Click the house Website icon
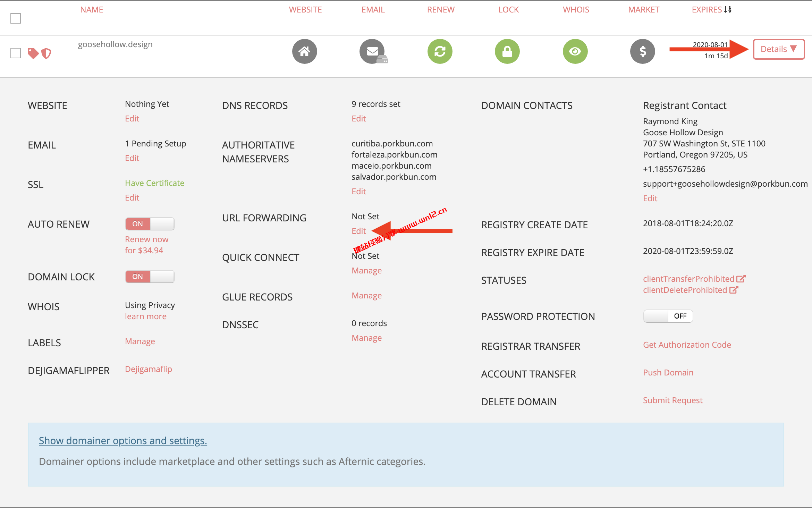 (304, 51)
